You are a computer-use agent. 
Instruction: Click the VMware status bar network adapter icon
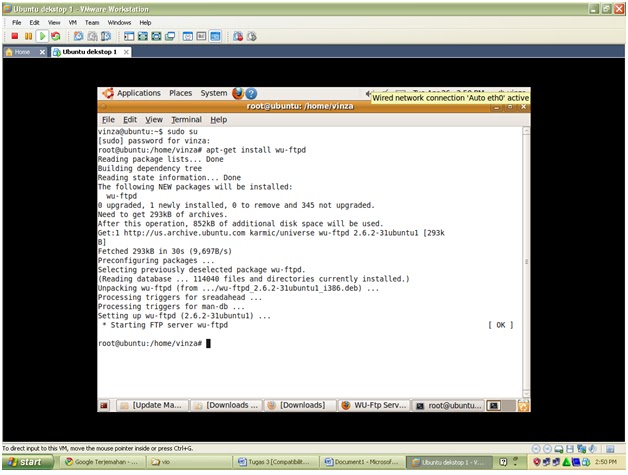pos(582,449)
